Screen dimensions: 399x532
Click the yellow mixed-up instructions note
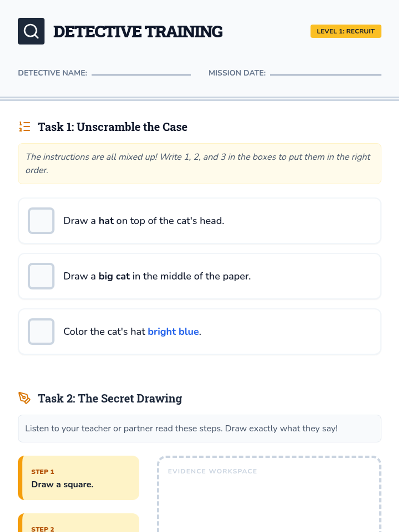click(199, 164)
